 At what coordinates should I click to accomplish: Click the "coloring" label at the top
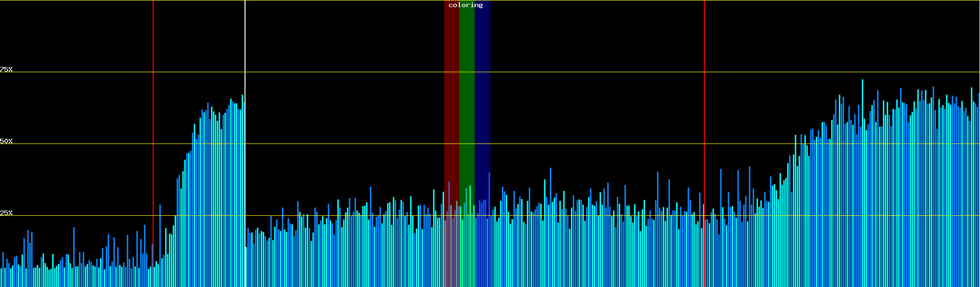pyautogui.click(x=466, y=5)
